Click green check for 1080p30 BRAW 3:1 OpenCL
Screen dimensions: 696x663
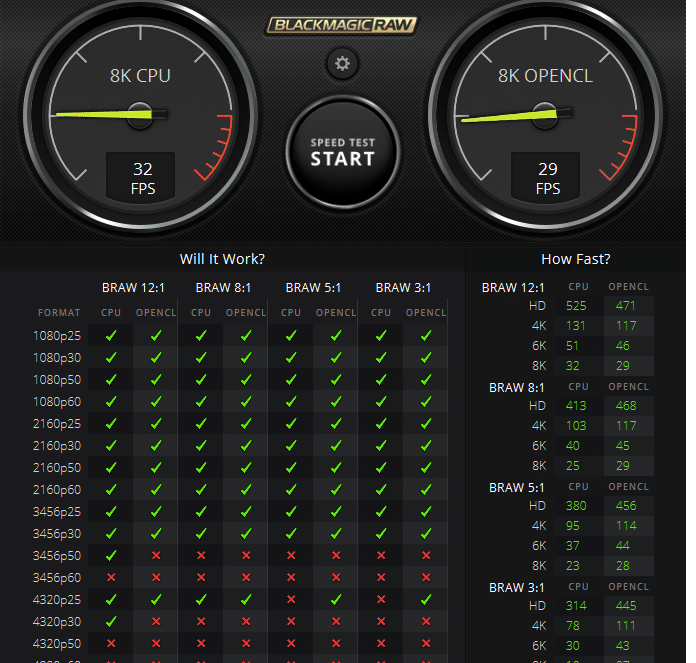(426, 358)
